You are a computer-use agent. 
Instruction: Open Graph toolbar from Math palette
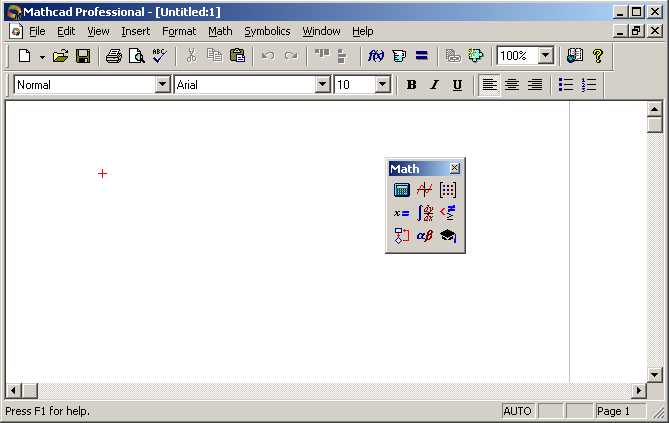tap(425, 190)
